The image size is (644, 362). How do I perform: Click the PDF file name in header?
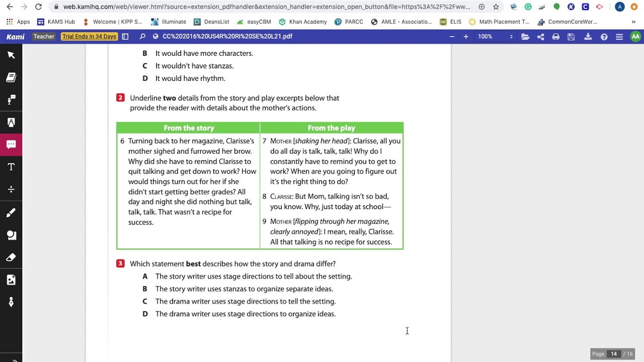coord(227,37)
